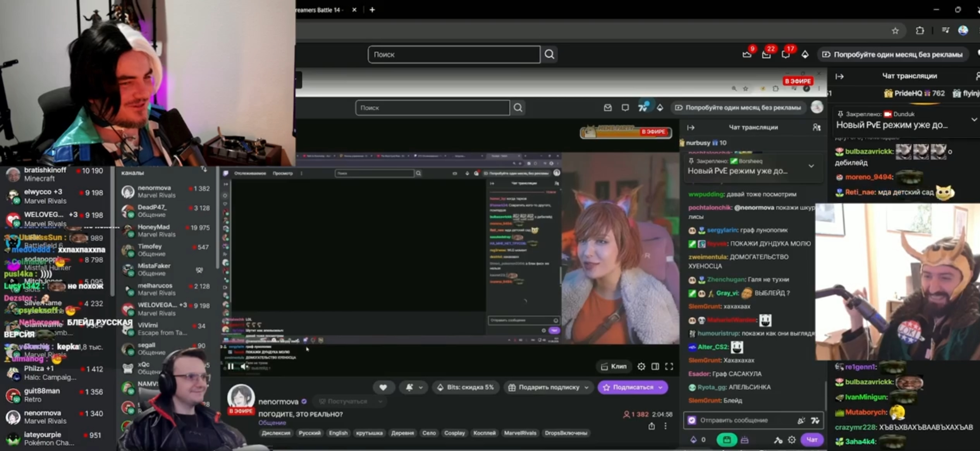The width and height of the screenshot is (980, 451).
Task: Collapse outer stream chat with arrow icon
Action: click(839, 76)
